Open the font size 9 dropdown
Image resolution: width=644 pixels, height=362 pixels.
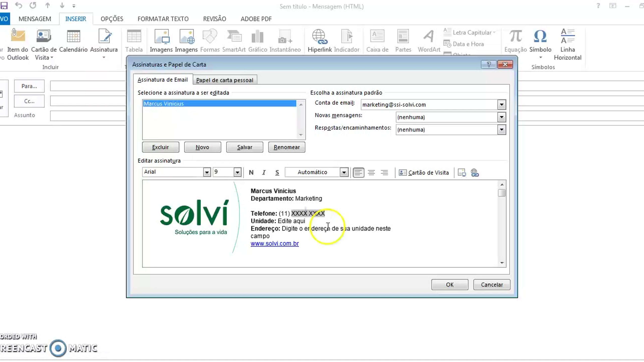coord(237,172)
